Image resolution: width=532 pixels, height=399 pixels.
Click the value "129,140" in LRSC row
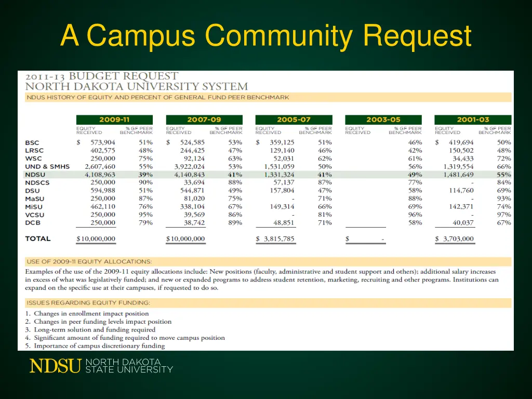[x=282, y=150]
